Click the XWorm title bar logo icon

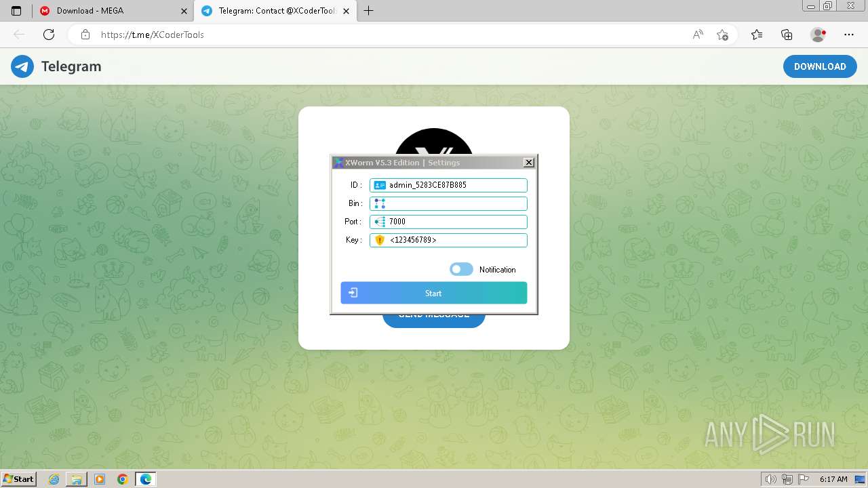coord(338,163)
